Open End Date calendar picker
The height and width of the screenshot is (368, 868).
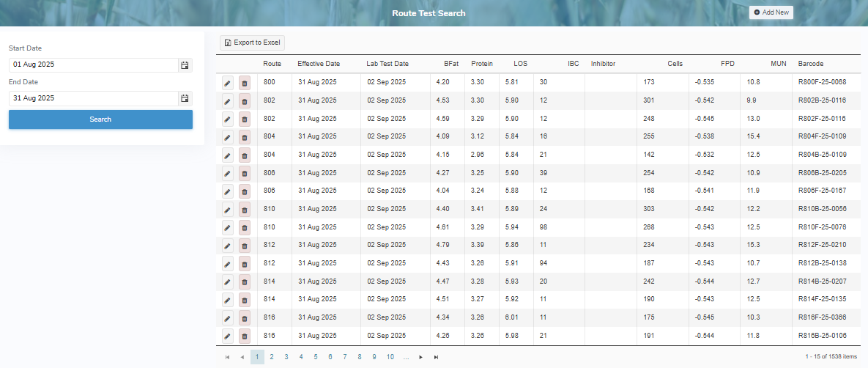185,98
